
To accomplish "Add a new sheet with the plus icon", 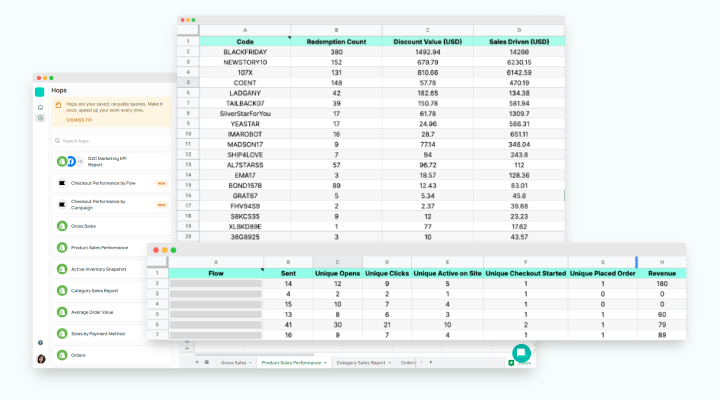I will click(x=197, y=362).
